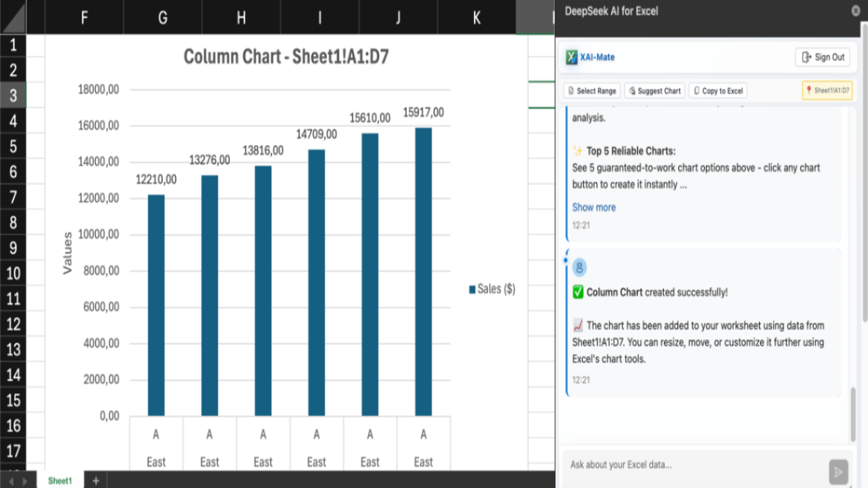This screenshot has height=488, width=868.
Task: Select row 3 header
Action: point(13,96)
